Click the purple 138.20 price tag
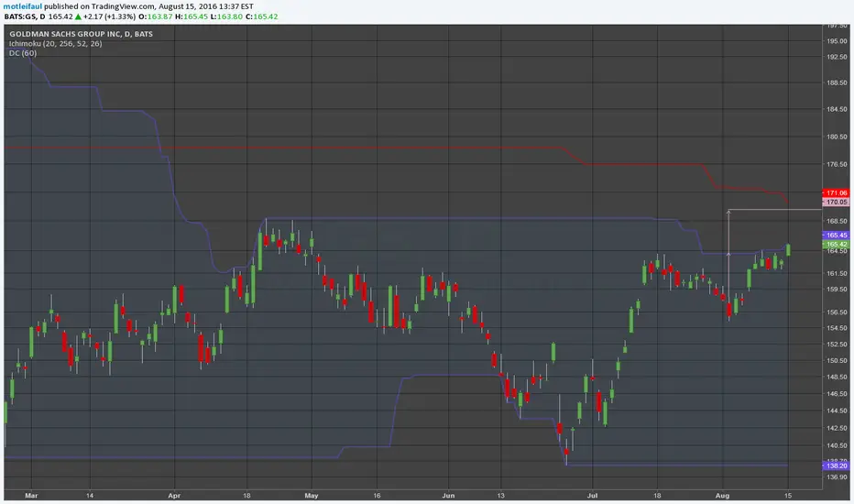 (x=836, y=466)
